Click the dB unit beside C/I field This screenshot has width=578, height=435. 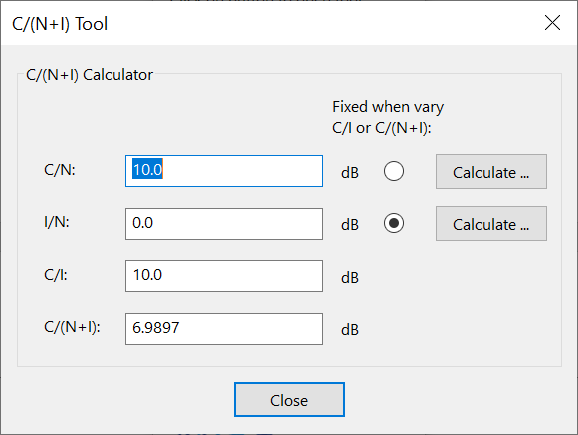[x=350, y=278]
